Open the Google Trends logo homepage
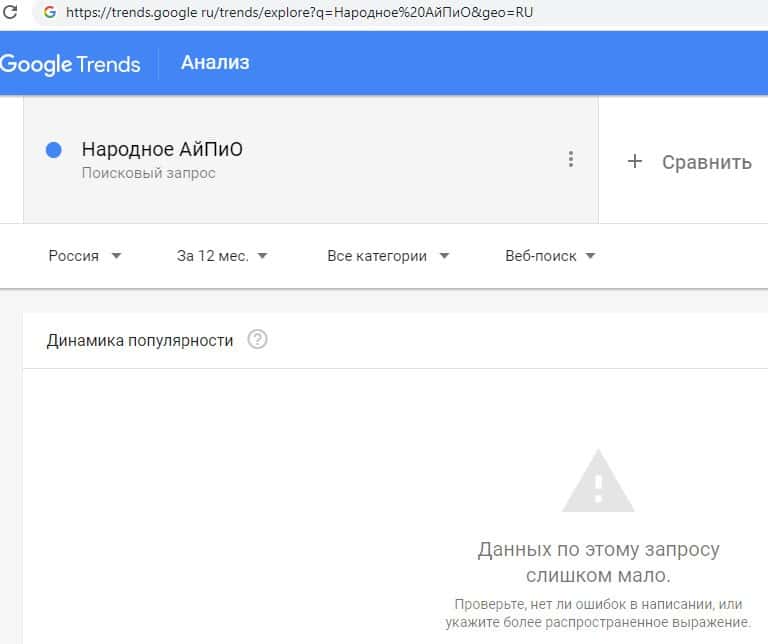768x644 pixels. [70, 64]
